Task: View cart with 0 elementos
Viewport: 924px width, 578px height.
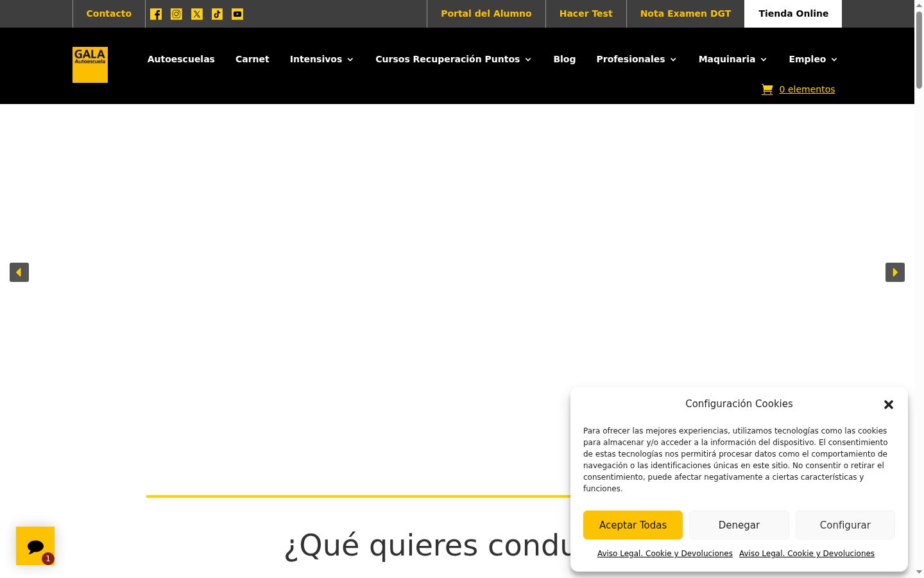Action: 807,89
